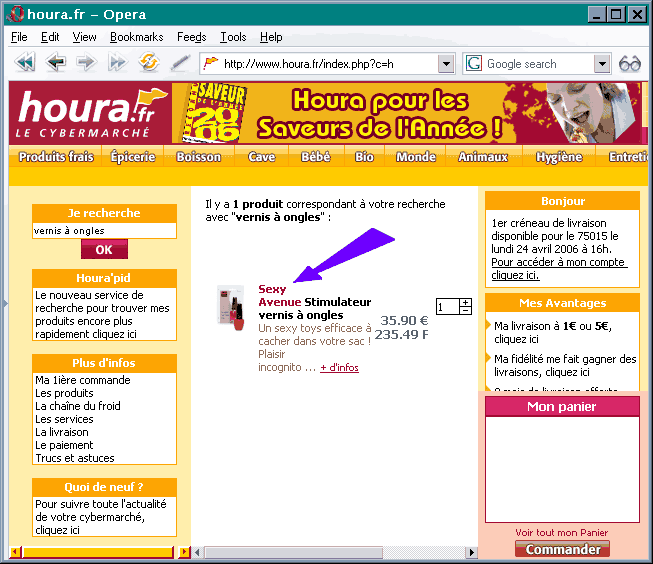Click the flag page icon in address bar
The width and height of the screenshot is (653, 564).
pyautogui.click(x=211, y=64)
